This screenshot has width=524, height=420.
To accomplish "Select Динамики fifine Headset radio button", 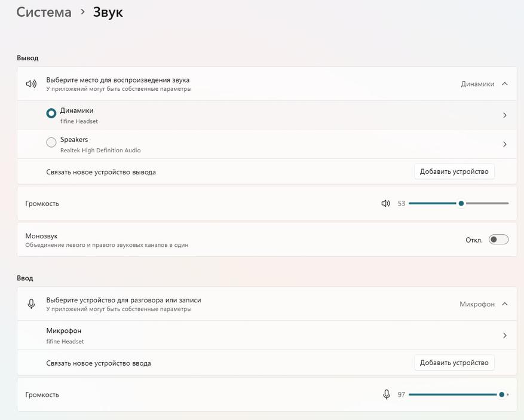I will (x=51, y=114).
